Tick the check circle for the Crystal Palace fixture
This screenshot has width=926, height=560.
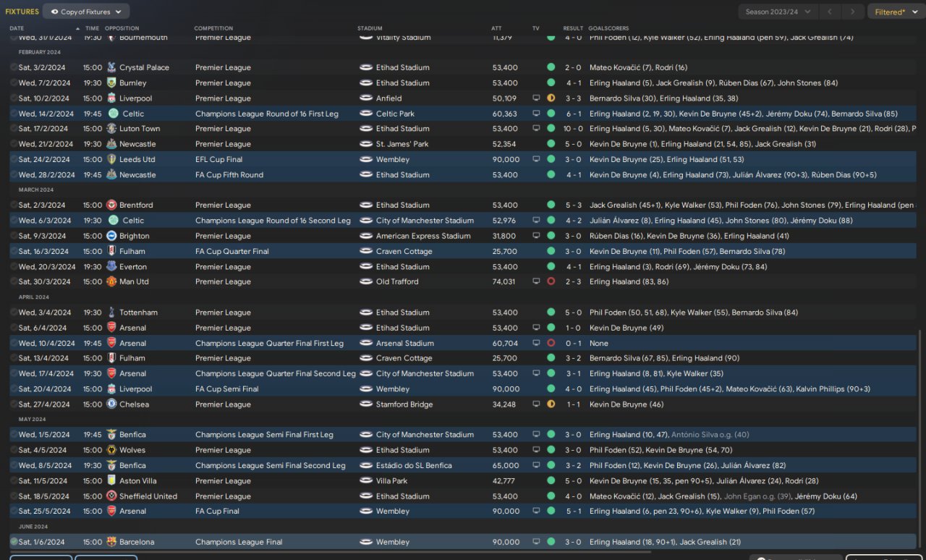pos(14,67)
